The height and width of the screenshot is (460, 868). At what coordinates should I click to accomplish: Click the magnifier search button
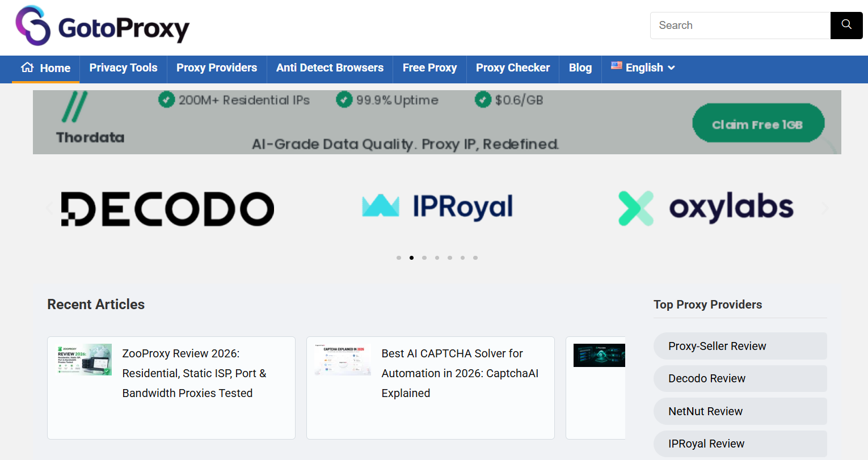[846, 26]
